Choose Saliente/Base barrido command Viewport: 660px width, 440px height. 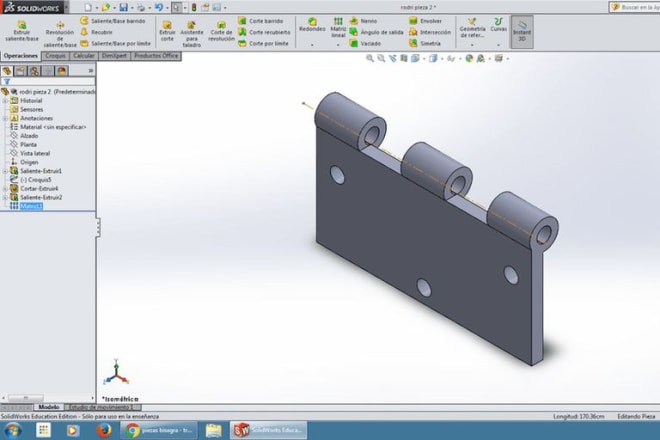pos(113,21)
